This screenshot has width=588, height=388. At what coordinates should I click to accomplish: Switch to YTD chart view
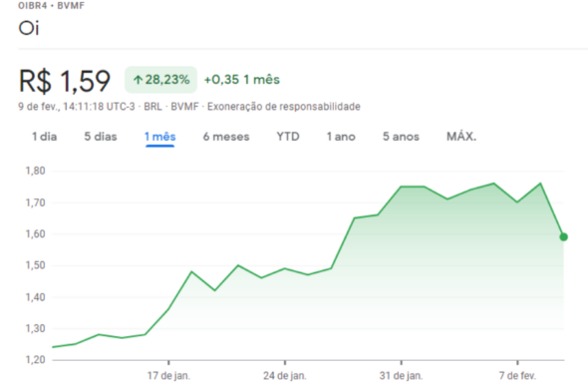(288, 137)
